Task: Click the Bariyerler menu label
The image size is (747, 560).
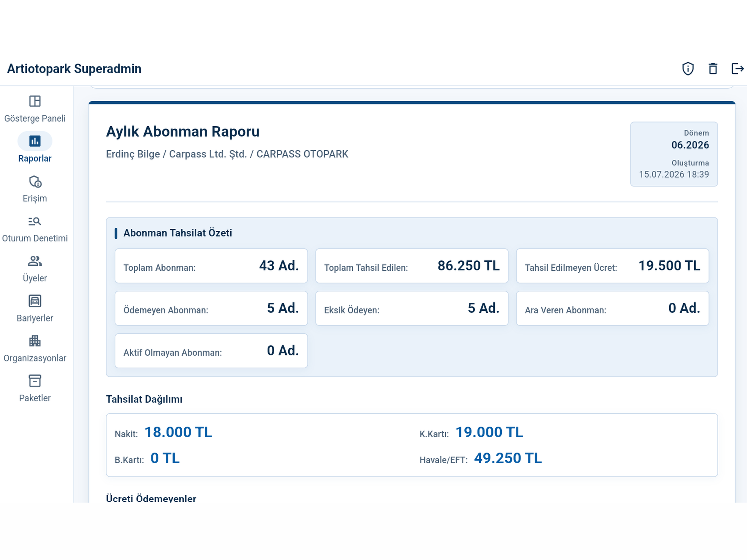Action: click(x=35, y=318)
